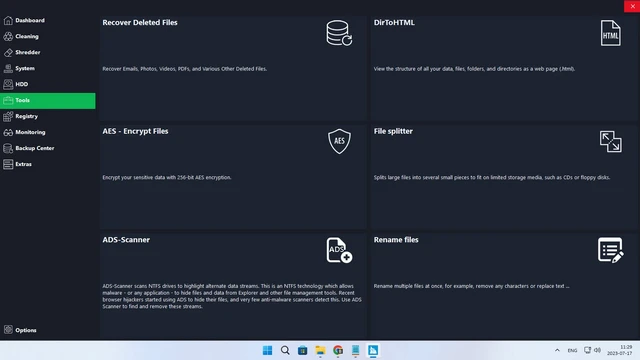Select the Tools menu label
Image resolution: width=640 pixels, height=360 pixels.
(x=22, y=100)
